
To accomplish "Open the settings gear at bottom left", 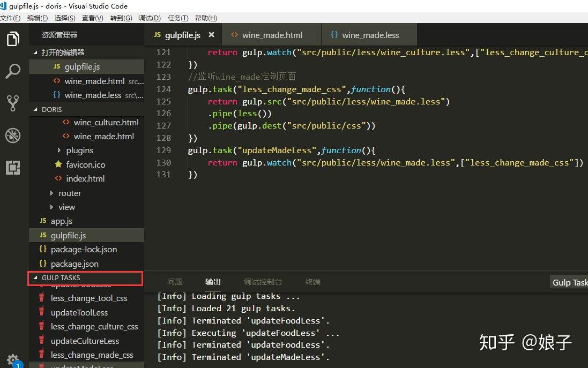I will (x=13, y=359).
